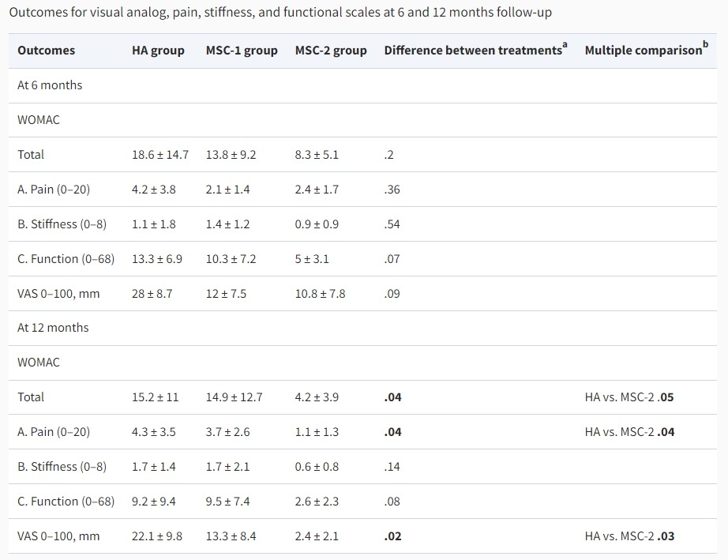The width and height of the screenshot is (728, 560).
Task: Click the bold .02 difference value
Action: (392, 536)
